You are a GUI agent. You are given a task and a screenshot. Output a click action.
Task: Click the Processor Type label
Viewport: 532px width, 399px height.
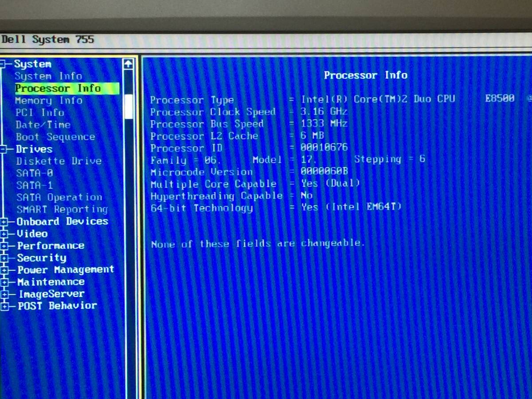click(192, 100)
